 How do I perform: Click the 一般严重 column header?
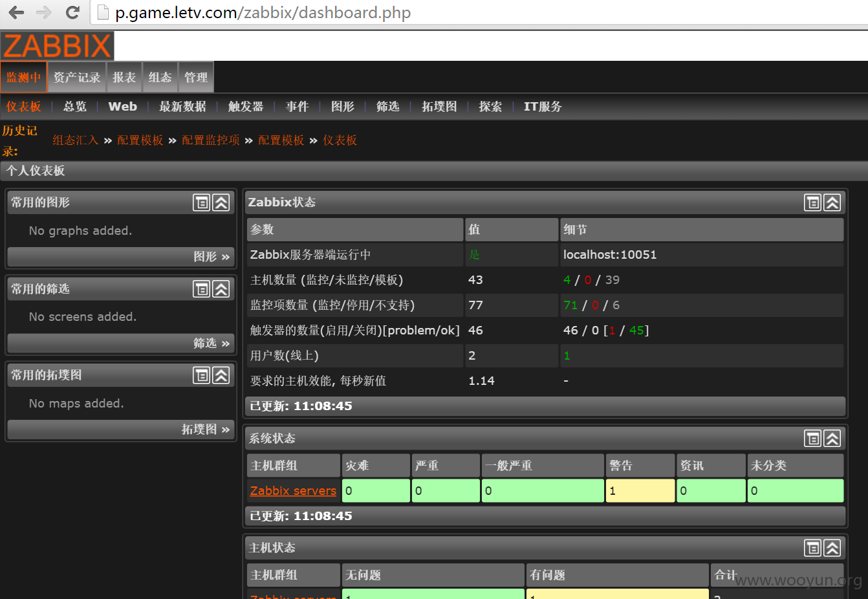click(x=543, y=466)
